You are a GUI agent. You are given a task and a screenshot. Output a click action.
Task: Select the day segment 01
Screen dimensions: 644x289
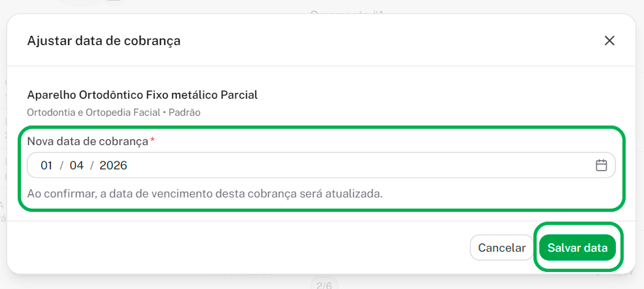tap(46, 165)
